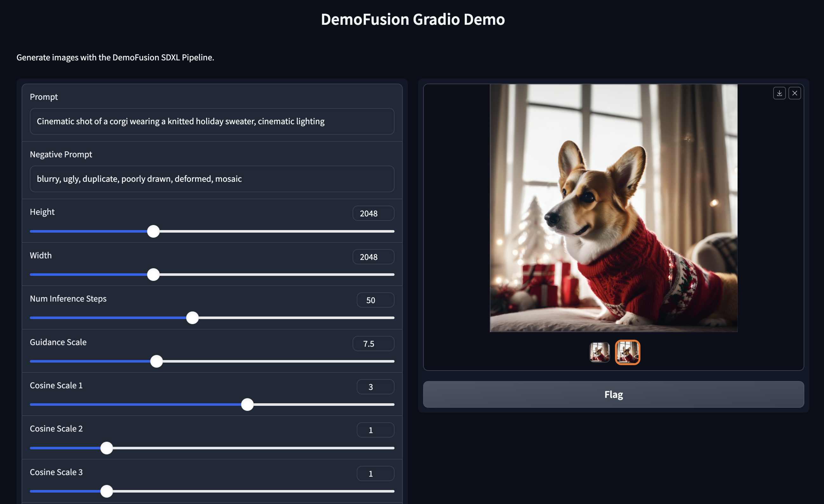This screenshot has width=824, height=504.
Task: Click the Width number input field
Action: [373, 257]
